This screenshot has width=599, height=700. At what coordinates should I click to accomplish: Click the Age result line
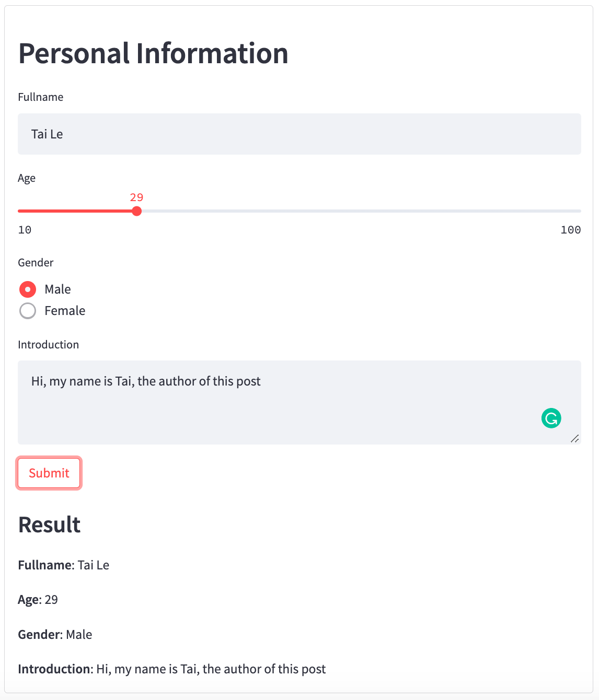(38, 600)
